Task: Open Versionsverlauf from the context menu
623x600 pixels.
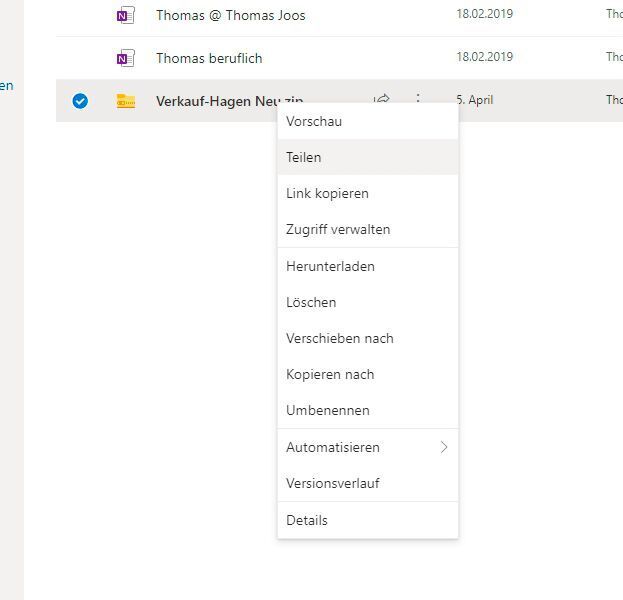Action: click(x=333, y=483)
